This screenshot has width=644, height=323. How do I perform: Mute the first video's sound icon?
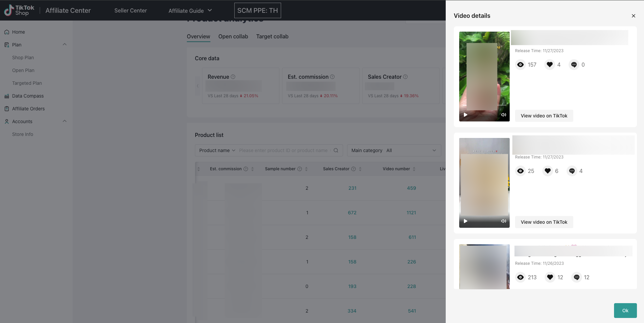point(504,115)
